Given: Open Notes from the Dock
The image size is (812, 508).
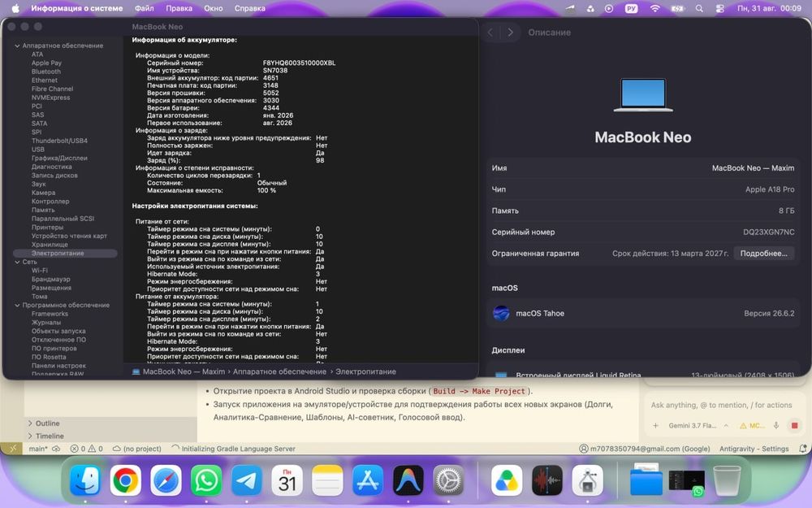Looking at the screenshot, I should [x=327, y=480].
